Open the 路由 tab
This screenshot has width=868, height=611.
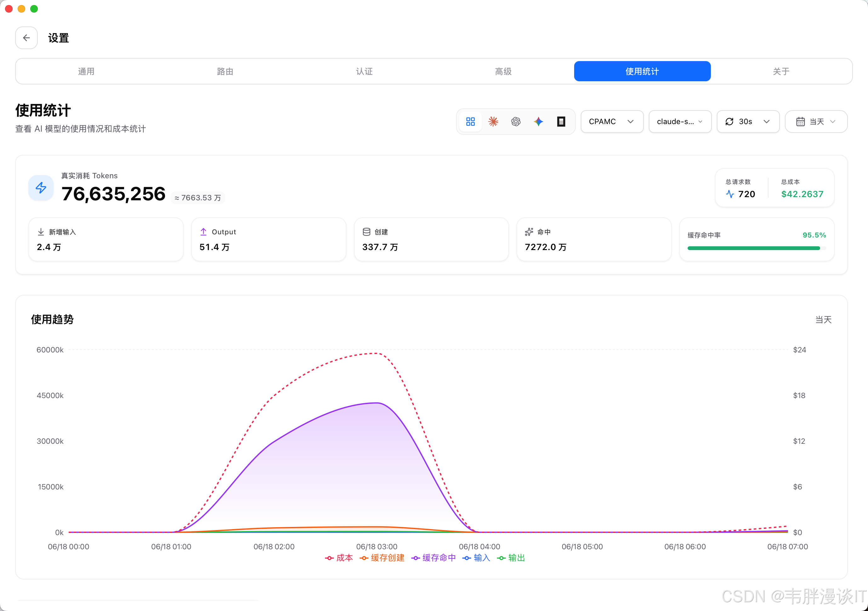(x=225, y=71)
